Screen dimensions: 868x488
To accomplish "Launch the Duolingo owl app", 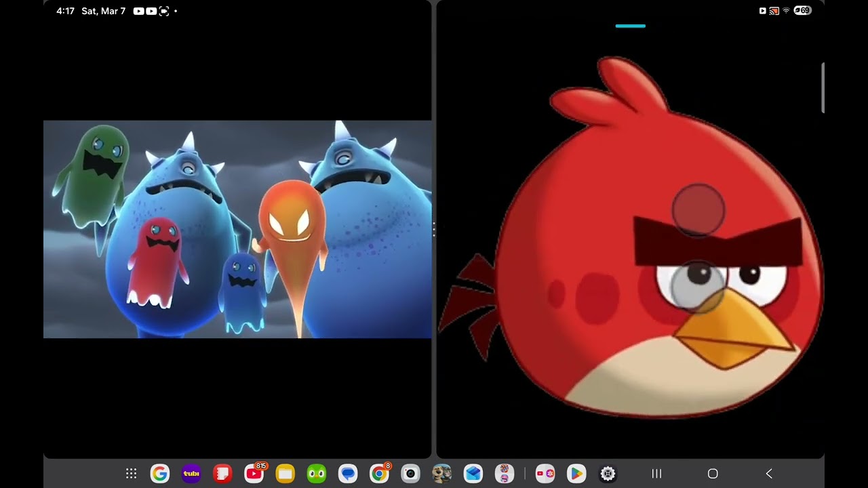I will [317, 474].
